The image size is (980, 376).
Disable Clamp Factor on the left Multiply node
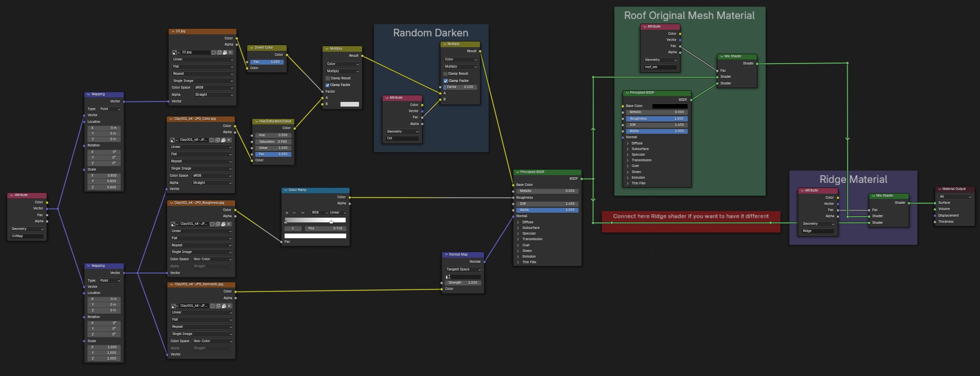coord(328,85)
